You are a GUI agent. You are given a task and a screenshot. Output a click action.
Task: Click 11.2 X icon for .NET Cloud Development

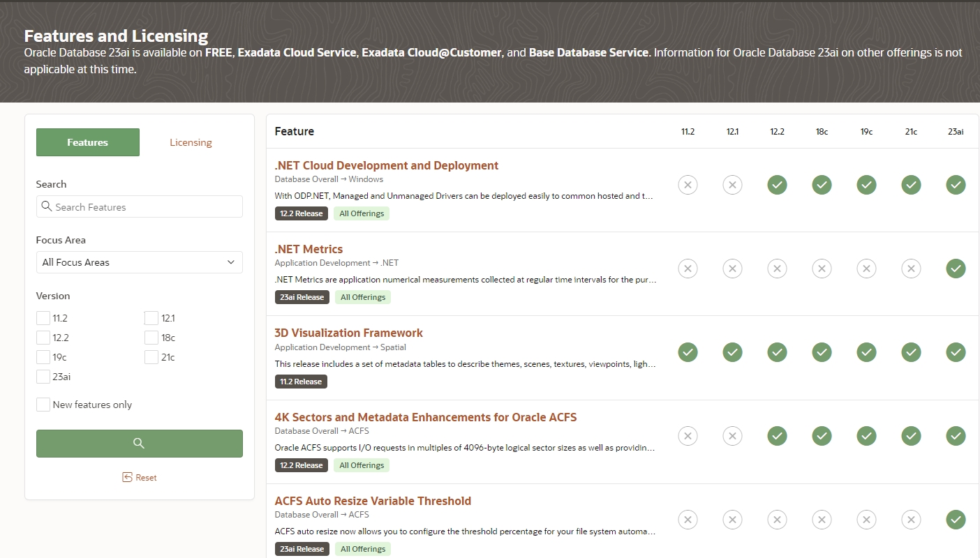point(688,185)
